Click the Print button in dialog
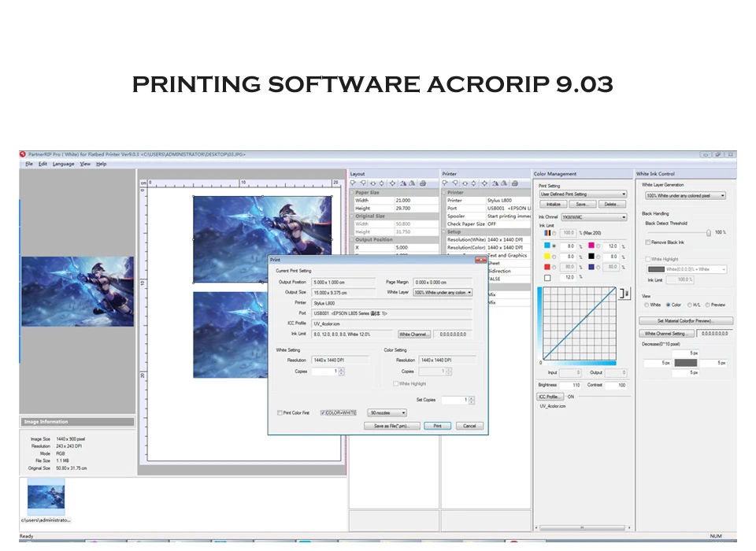This screenshot has height=551, width=756. [x=437, y=426]
